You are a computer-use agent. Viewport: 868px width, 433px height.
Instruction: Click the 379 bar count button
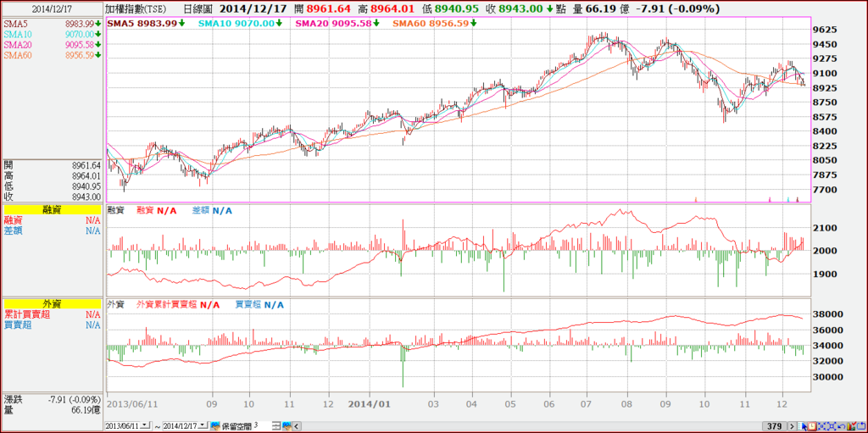(x=775, y=426)
